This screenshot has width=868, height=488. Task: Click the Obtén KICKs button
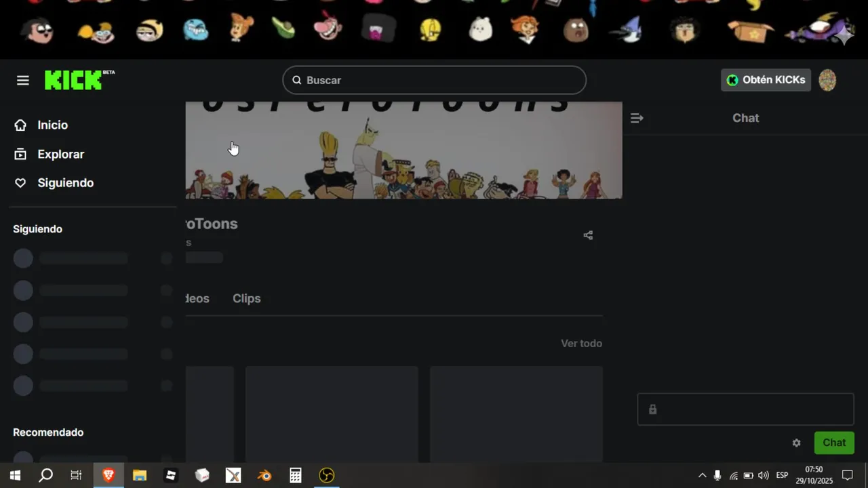tap(766, 80)
